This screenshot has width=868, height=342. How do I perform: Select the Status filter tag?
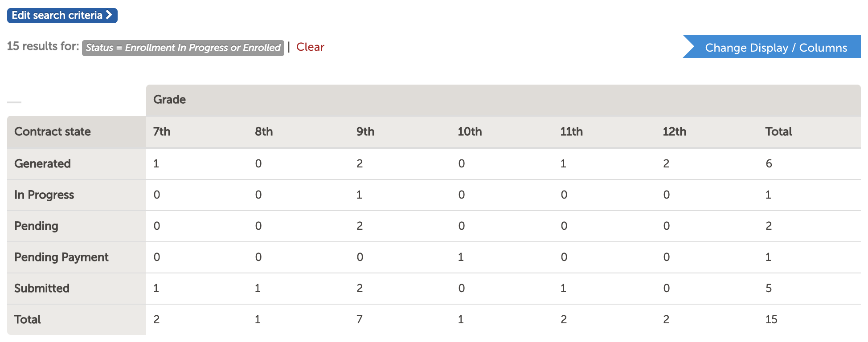click(x=183, y=48)
